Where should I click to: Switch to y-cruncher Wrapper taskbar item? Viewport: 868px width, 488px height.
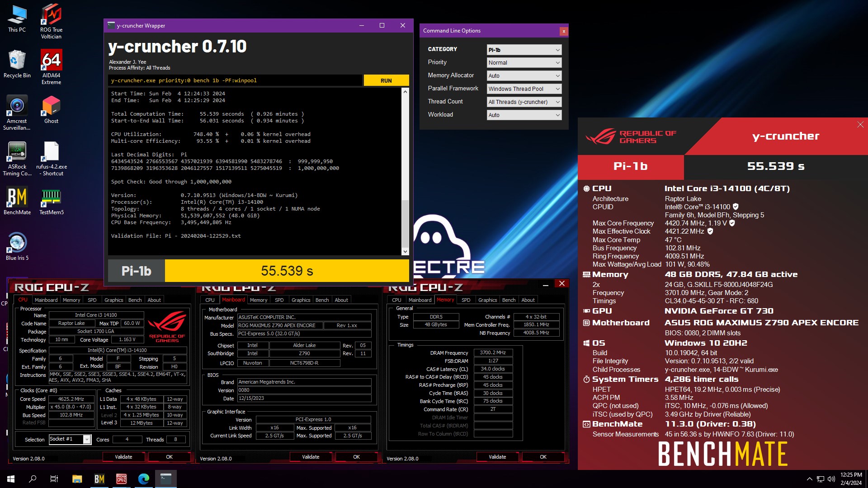[166, 479]
